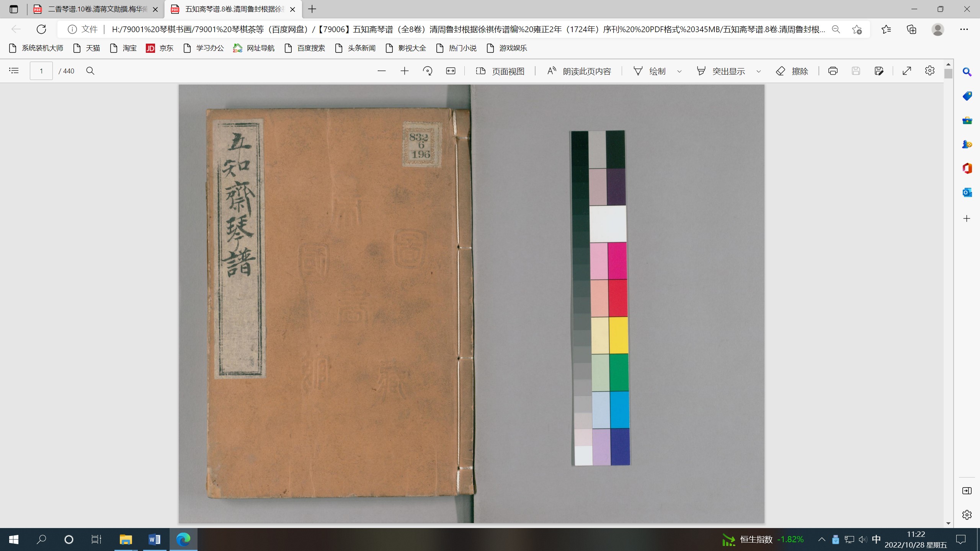Open PDF settings gear in toolbar
The image size is (980, 551).
(930, 71)
